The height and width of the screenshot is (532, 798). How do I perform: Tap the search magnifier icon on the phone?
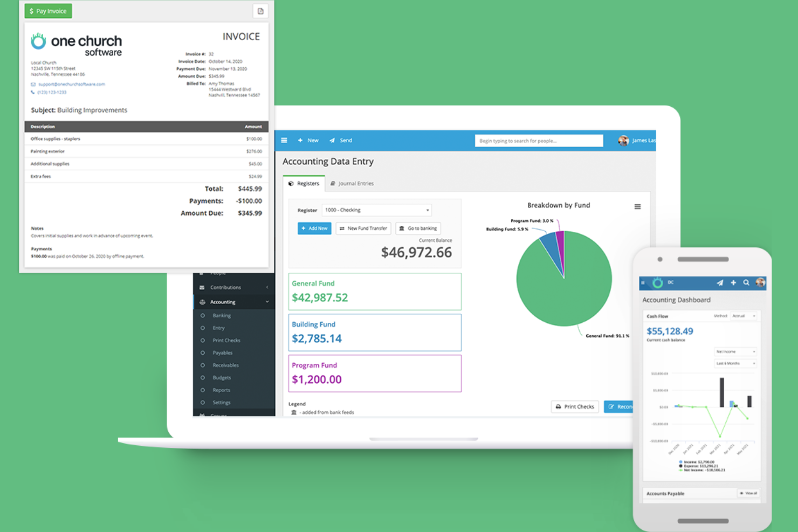[x=746, y=282]
